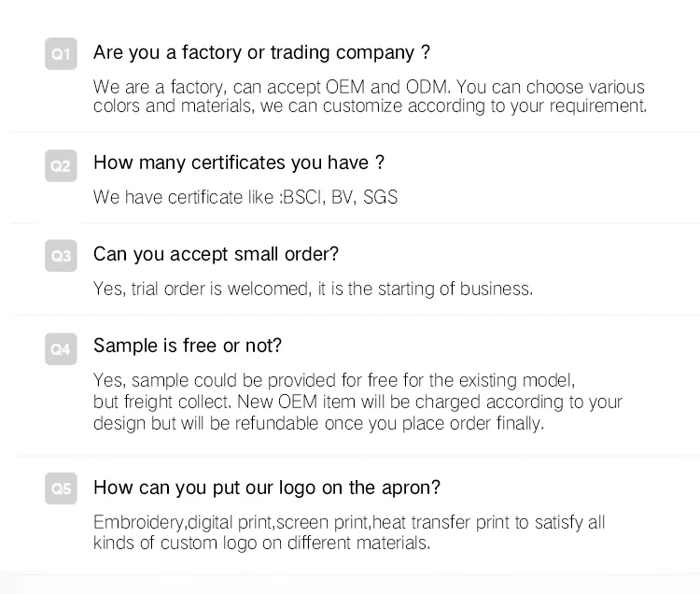Select the logo on apron question heading
700x594 pixels.
(267, 488)
